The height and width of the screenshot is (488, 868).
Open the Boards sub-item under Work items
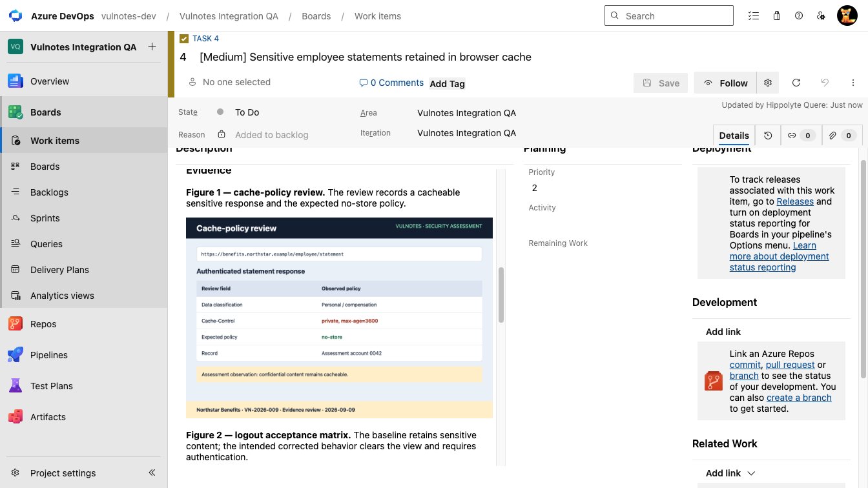click(x=84, y=167)
